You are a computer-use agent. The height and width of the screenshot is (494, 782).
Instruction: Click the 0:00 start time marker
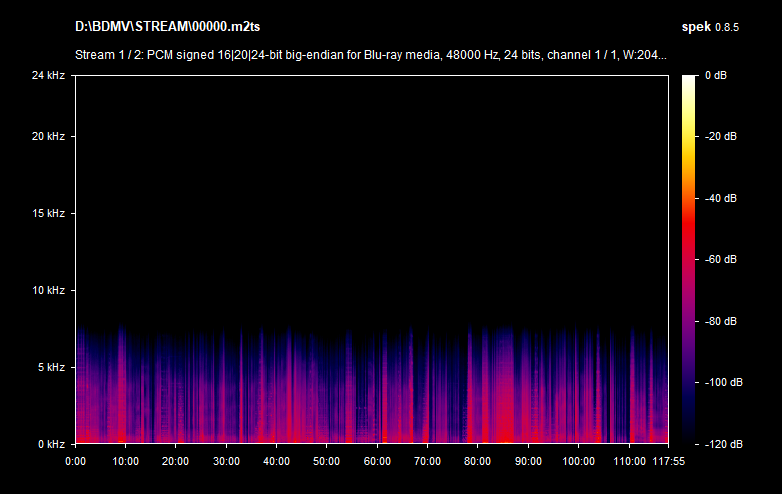pos(75,461)
